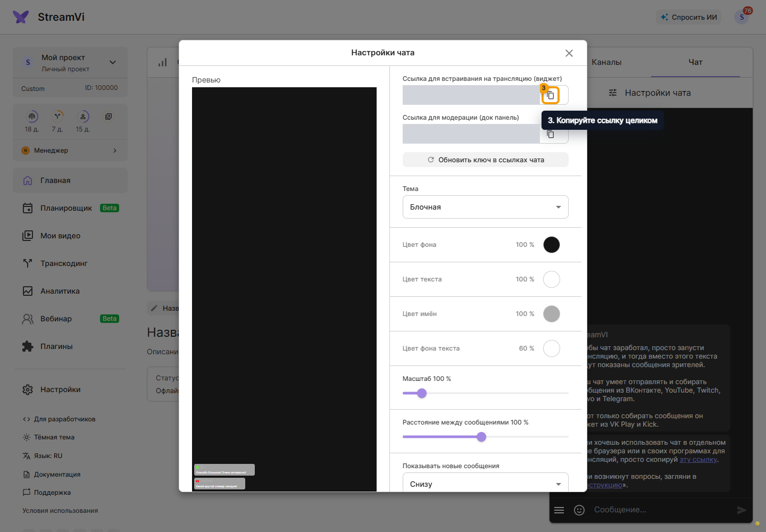Image resolution: width=766 pixels, height=532 pixels.
Task: Click the Спросить ИИ button
Action: 689,17
